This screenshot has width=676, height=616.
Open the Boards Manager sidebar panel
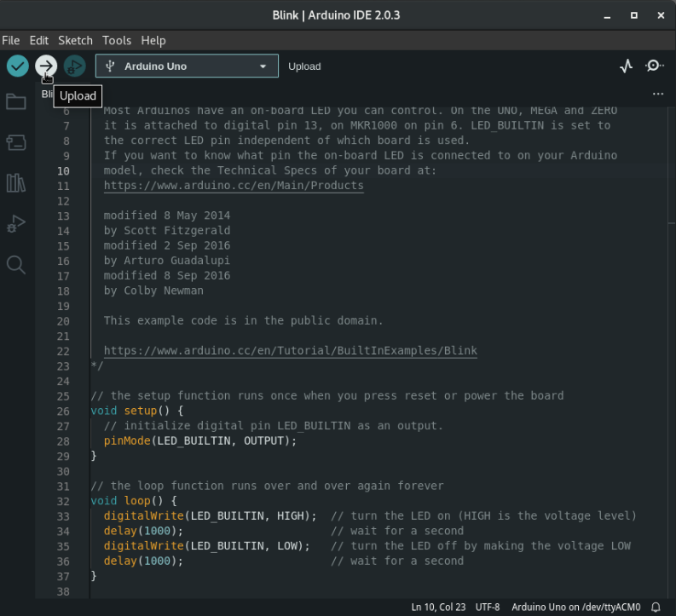(16, 142)
